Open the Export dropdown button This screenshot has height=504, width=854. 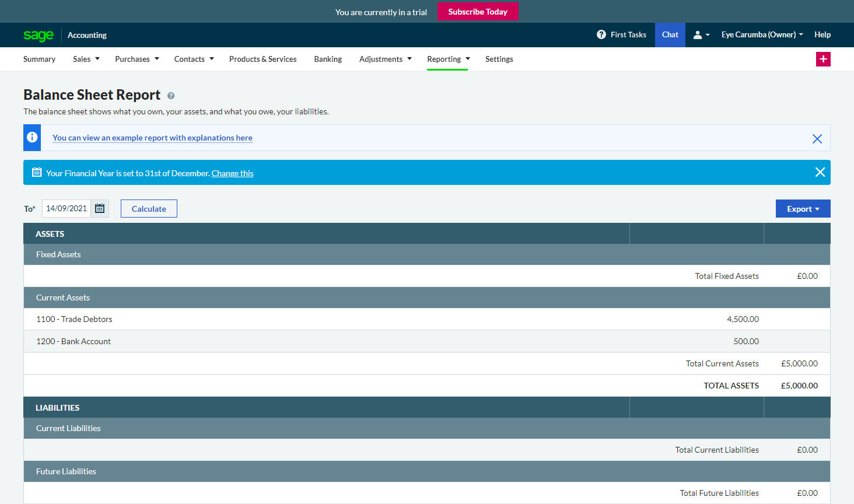803,209
